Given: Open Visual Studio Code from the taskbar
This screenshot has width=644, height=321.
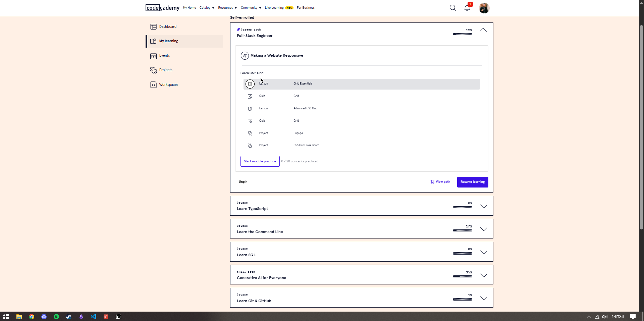Looking at the screenshot, I should point(94,317).
